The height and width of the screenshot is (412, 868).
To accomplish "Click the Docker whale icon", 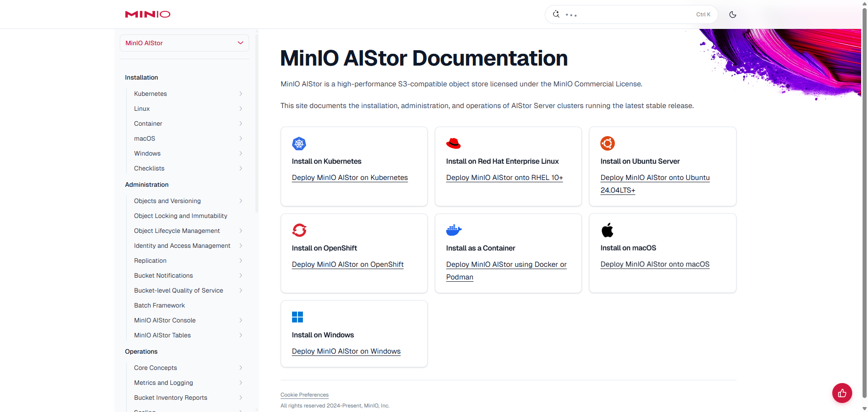I will pyautogui.click(x=454, y=230).
